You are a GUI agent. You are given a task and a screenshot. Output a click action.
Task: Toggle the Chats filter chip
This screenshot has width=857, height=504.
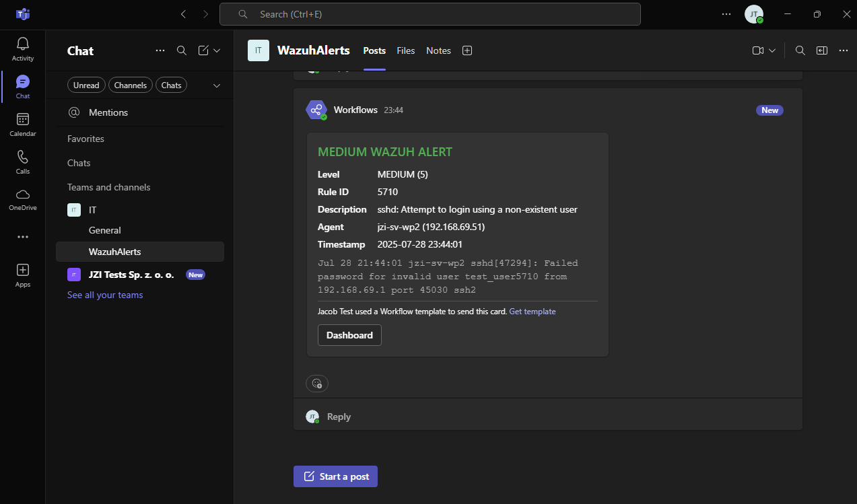[172, 85]
